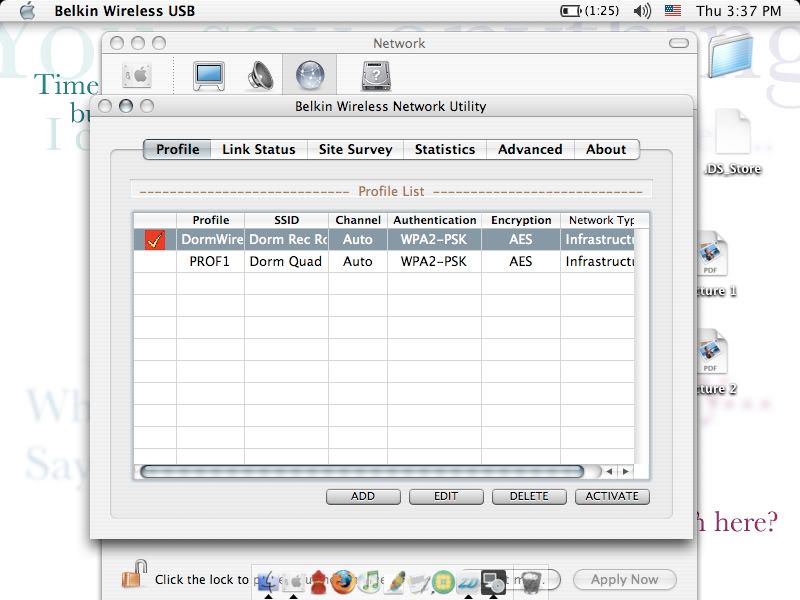
Task: Show the About tab
Action: click(x=606, y=149)
